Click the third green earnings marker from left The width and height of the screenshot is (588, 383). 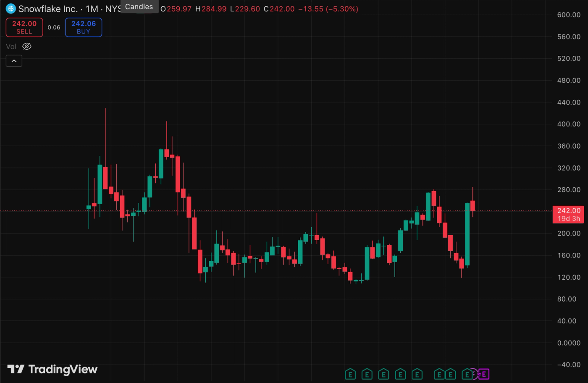click(383, 374)
